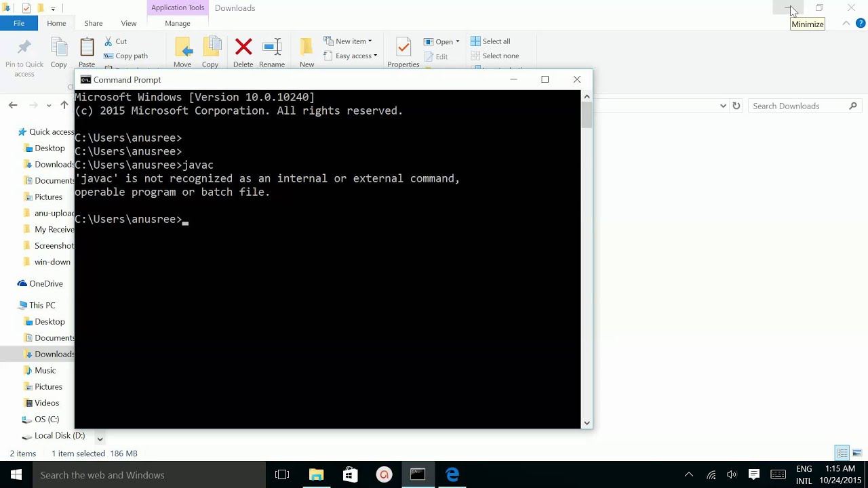Click Command Prompt title bar icon

coord(85,79)
